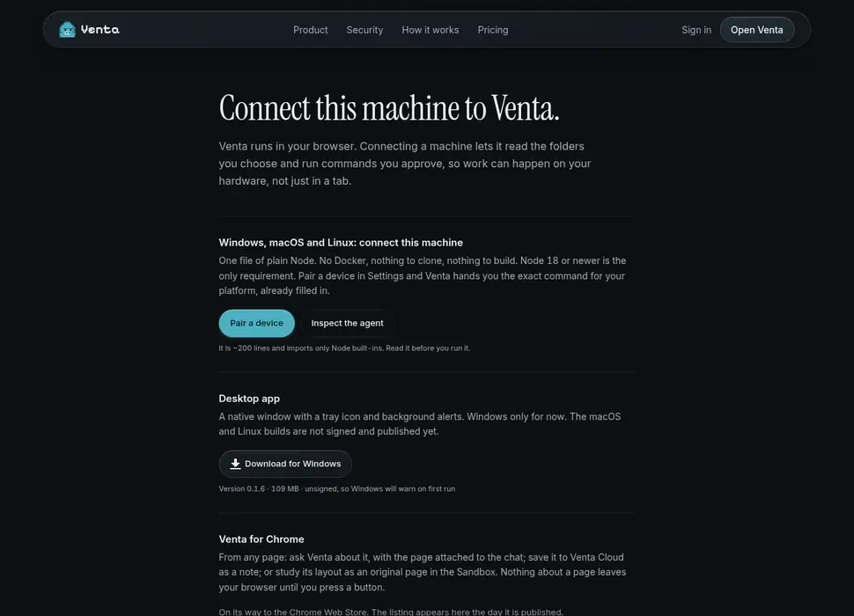The image size is (854, 616).
Task: Click the Chrome Web Store availability note
Action: 391,612
